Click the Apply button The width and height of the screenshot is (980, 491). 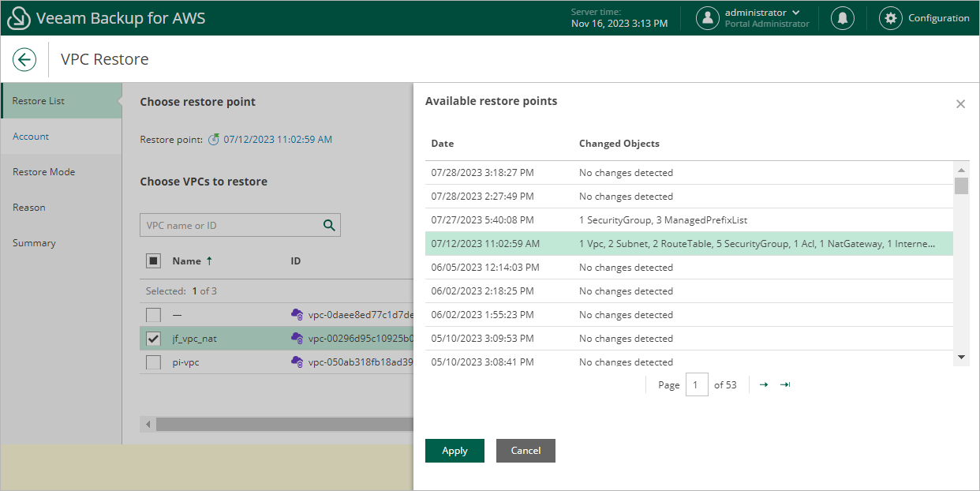[454, 451]
